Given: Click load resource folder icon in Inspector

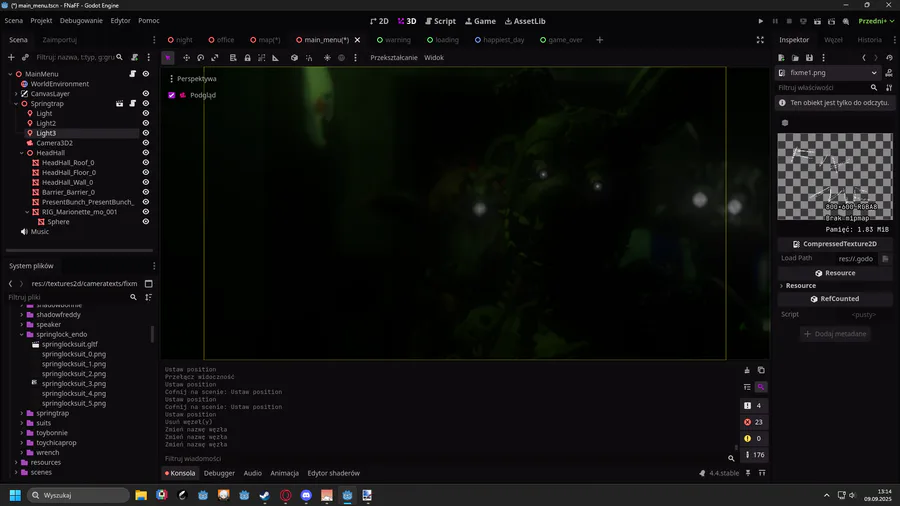Looking at the screenshot, I should [795, 58].
